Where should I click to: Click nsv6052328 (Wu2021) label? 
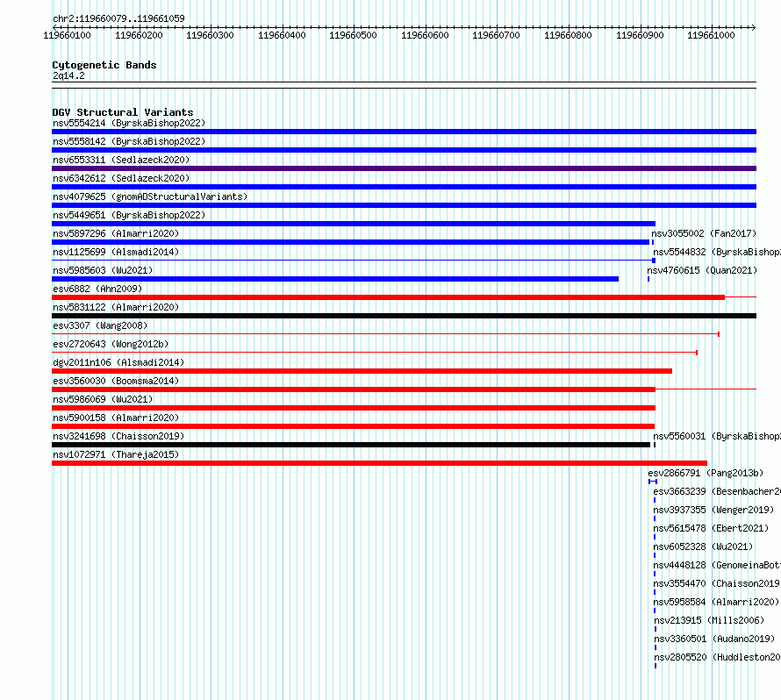[x=703, y=546]
